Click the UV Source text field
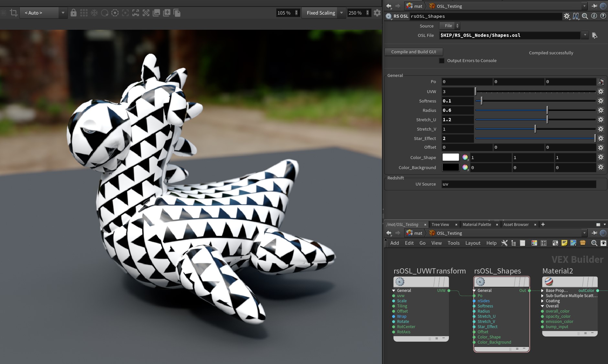Viewport: 608px width, 364px height. click(519, 184)
